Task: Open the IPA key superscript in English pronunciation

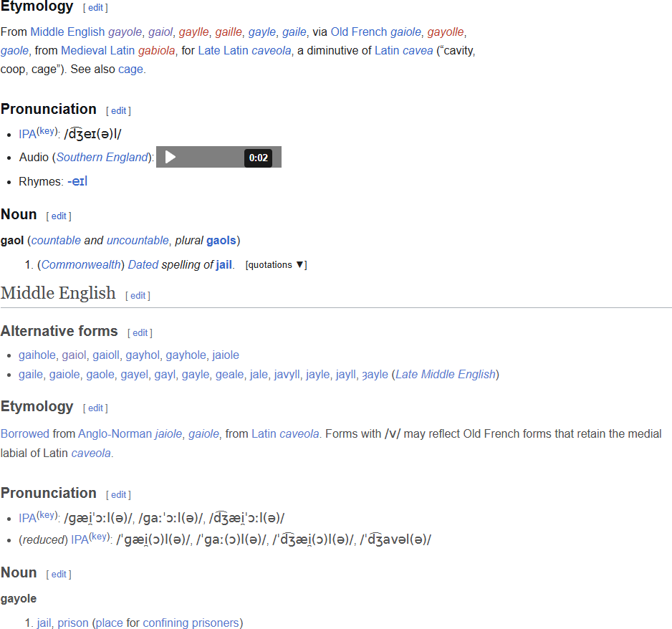Action: (47, 131)
